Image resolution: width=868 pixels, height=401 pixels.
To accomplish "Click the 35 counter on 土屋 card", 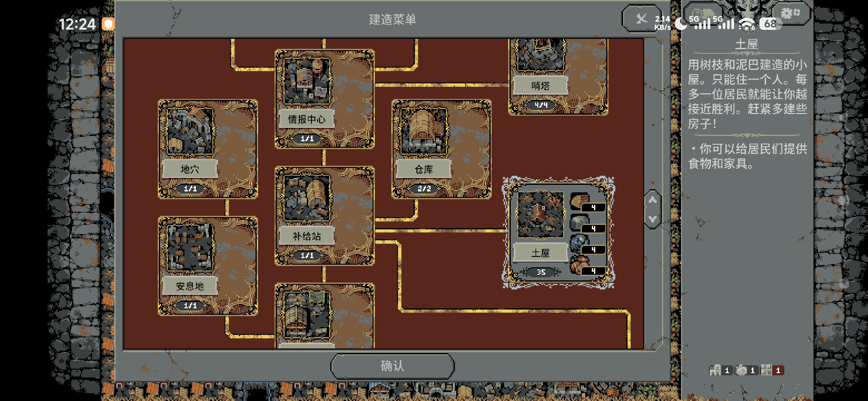I will 541,272.
